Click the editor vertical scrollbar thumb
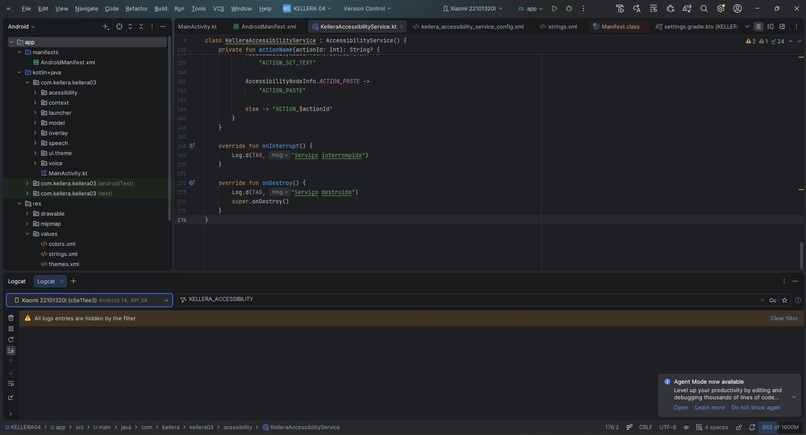This screenshot has height=435, width=806. tap(801, 255)
